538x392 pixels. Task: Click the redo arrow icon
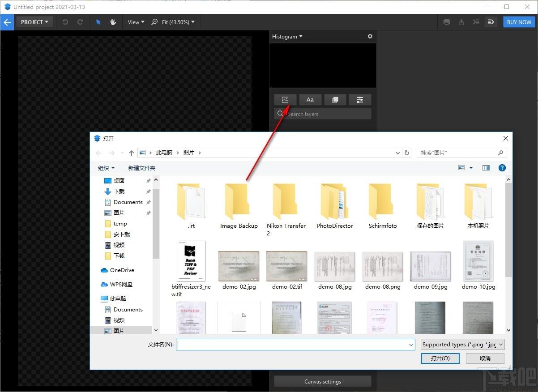(80, 22)
